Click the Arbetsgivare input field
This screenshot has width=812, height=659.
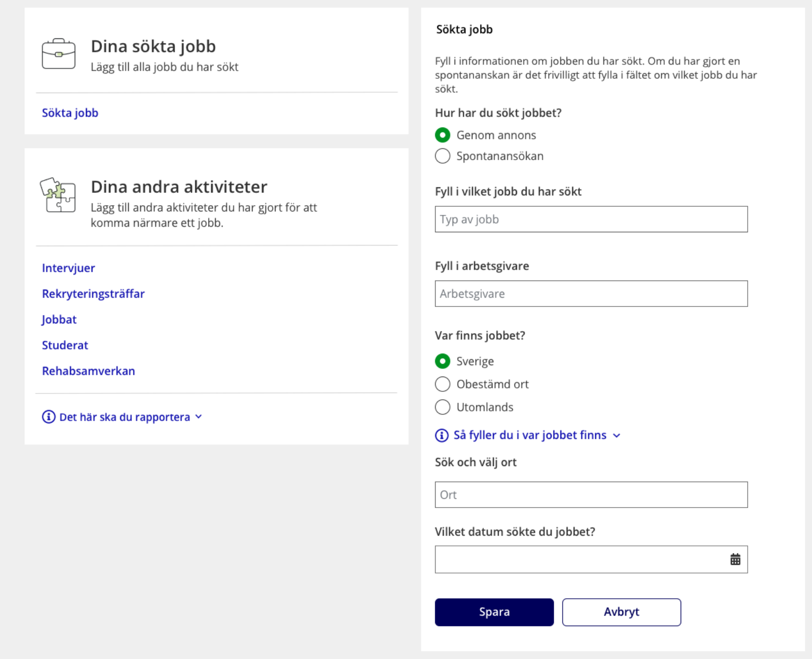click(591, 294)
